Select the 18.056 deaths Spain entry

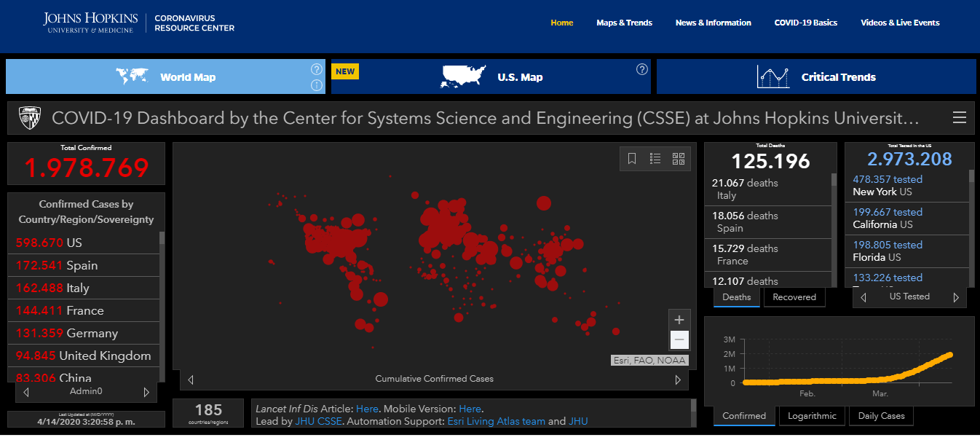[x=768, y=222]
